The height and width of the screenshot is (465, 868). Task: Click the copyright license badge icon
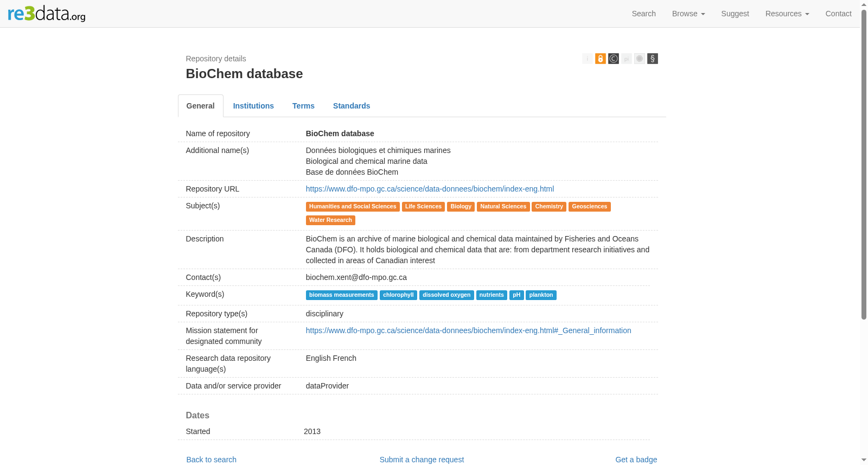coord(614,59)
